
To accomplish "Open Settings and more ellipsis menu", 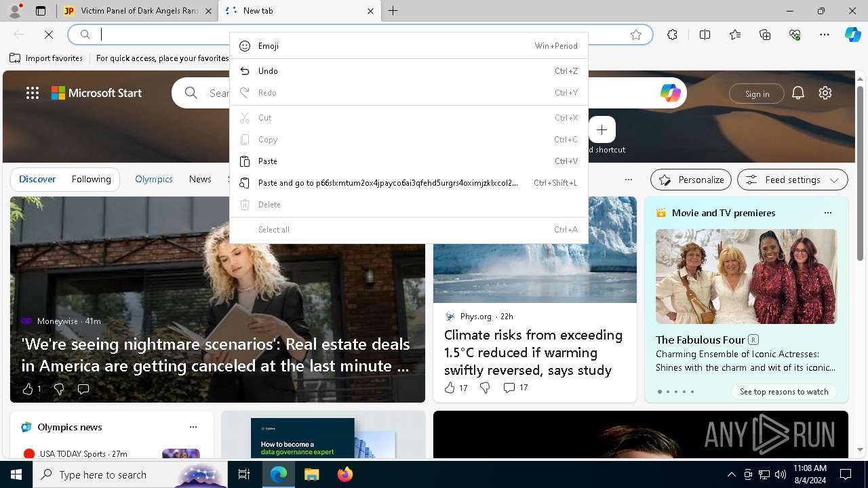I will click(x=825, y=35).
